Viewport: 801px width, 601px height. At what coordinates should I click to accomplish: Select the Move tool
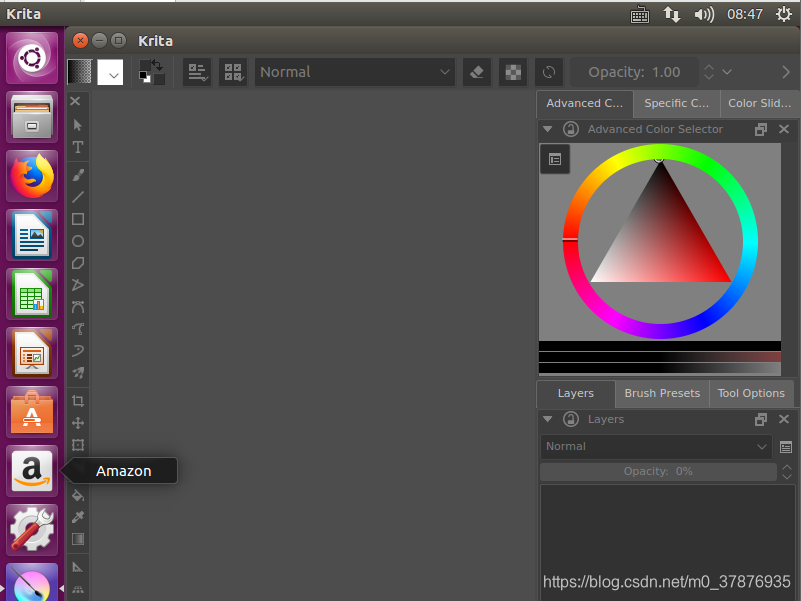[78, 423]
